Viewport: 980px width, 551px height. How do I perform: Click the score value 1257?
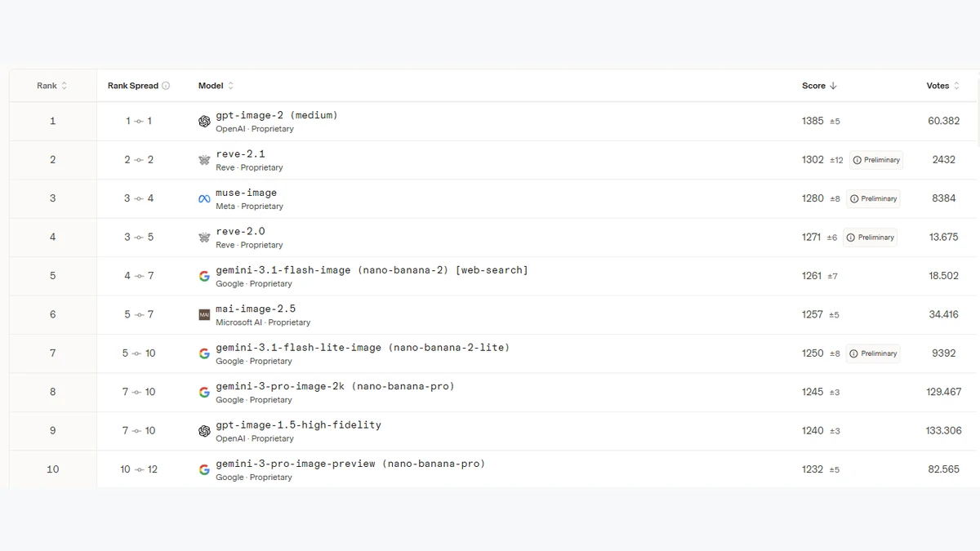(813, 315)
